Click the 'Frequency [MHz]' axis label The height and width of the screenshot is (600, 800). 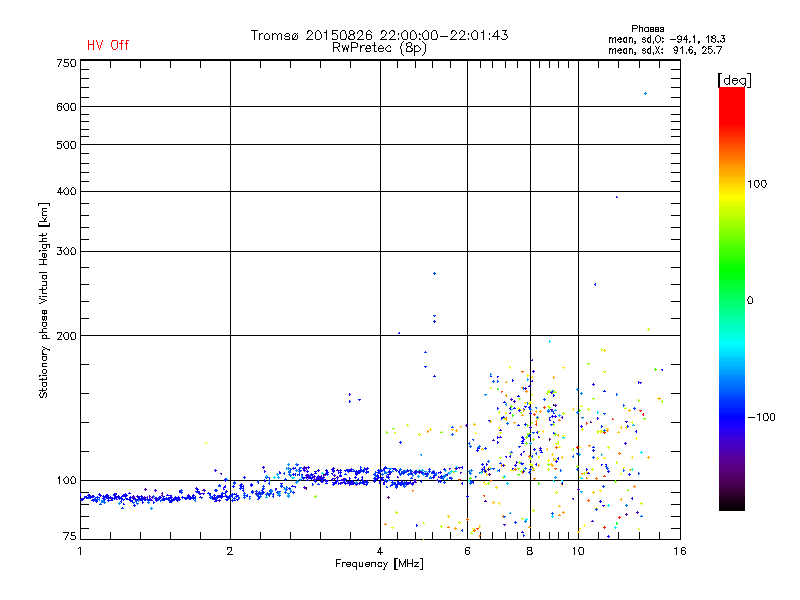coord(379,564)
